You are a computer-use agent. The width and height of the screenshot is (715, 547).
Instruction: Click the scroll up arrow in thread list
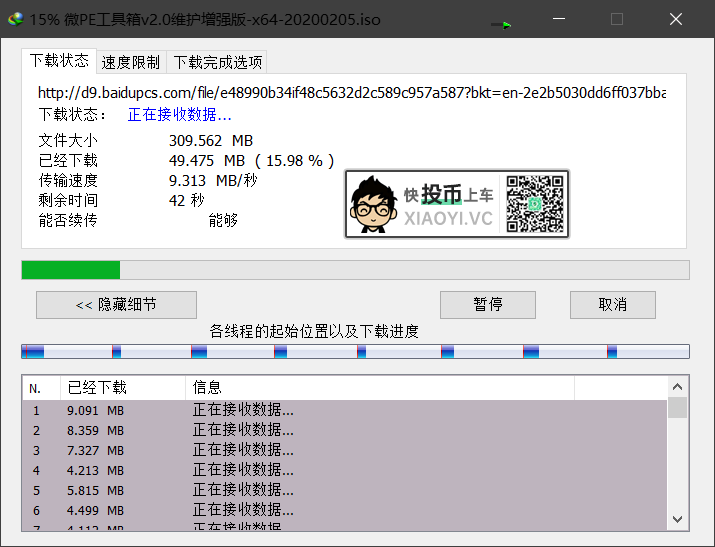pyautogui.click(x=678, y=387)
